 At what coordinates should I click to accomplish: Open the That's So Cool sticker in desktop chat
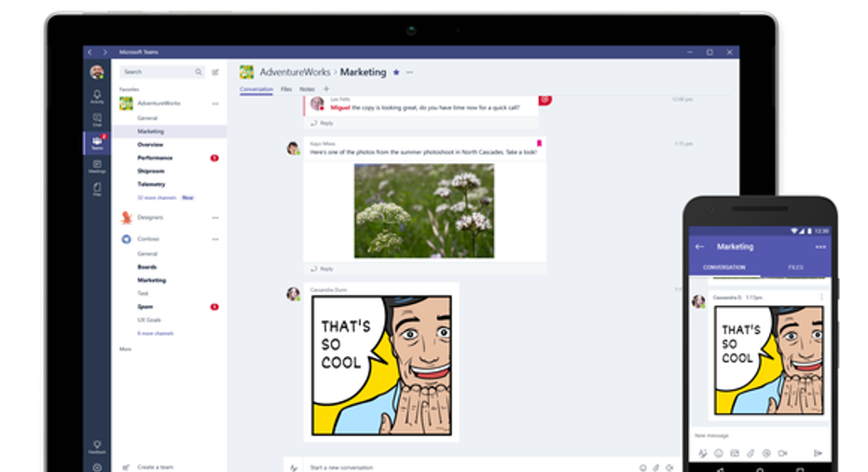click(381, 365)
